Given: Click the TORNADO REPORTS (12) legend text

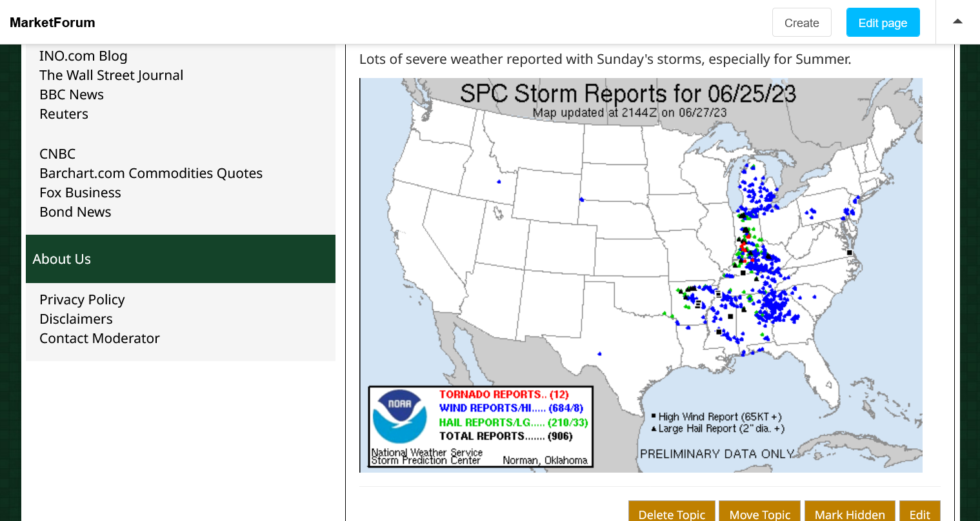Looking at the screenshot, I should pos(504,395).
